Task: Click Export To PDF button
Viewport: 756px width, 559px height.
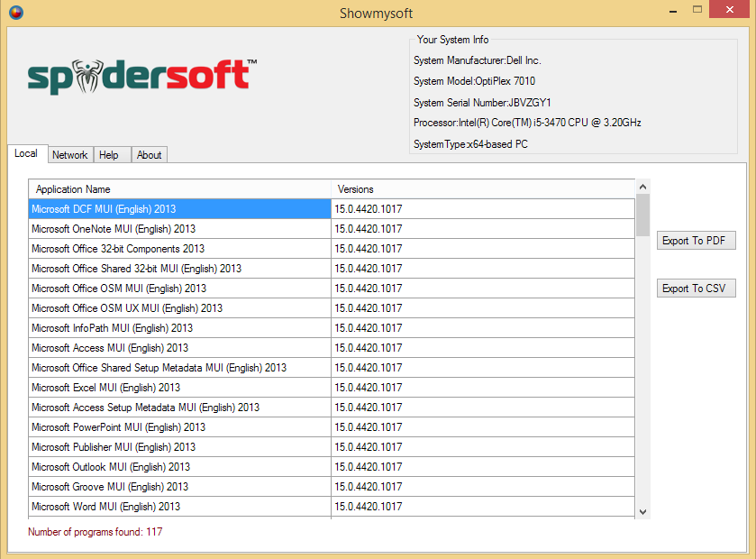Action: (696, 240)
